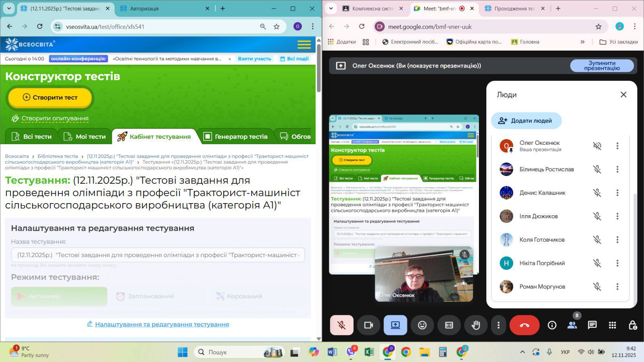644x362 pixels.
Task: Click Зупинити презентацію button
Action: pyautogui.click(x=602, y=66)
